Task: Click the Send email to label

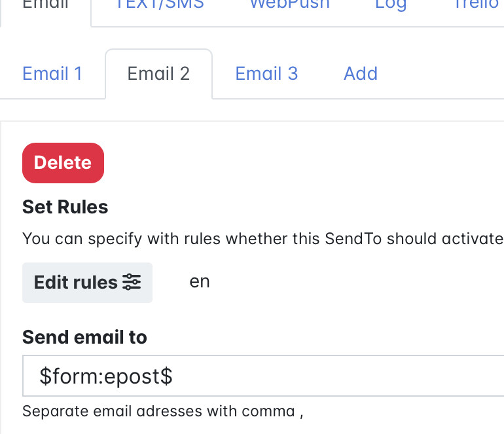Action: pyautogui.click(x=84, y=337)
